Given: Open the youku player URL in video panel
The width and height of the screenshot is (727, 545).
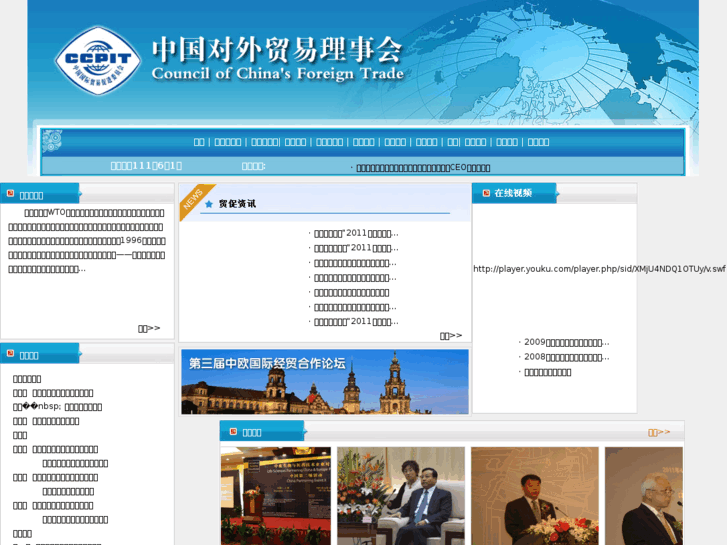Looking at the screenshot, I should coord(599,269).
